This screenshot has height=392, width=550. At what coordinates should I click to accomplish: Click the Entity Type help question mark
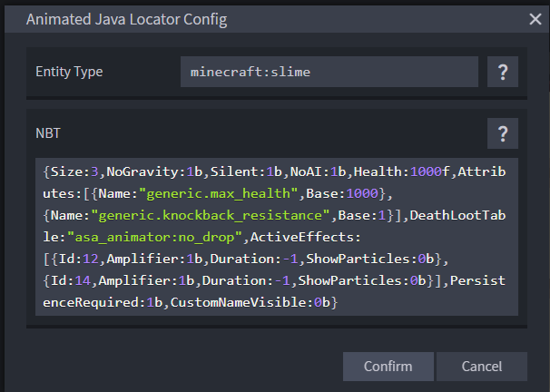click(502, 72)
